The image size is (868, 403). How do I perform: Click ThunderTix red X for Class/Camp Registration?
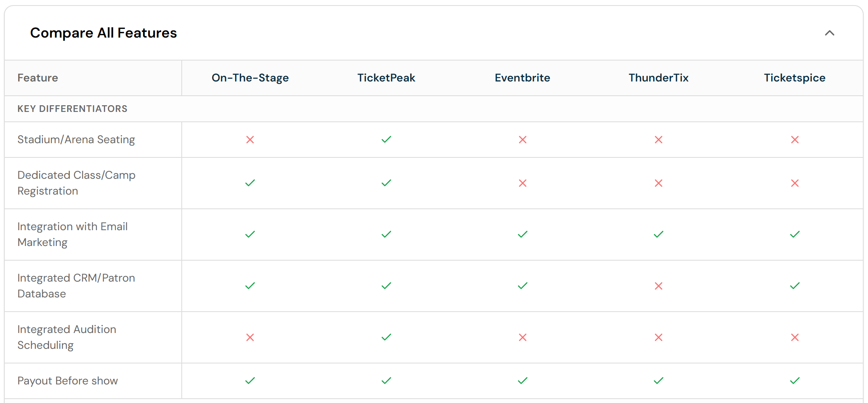[659, 183]
